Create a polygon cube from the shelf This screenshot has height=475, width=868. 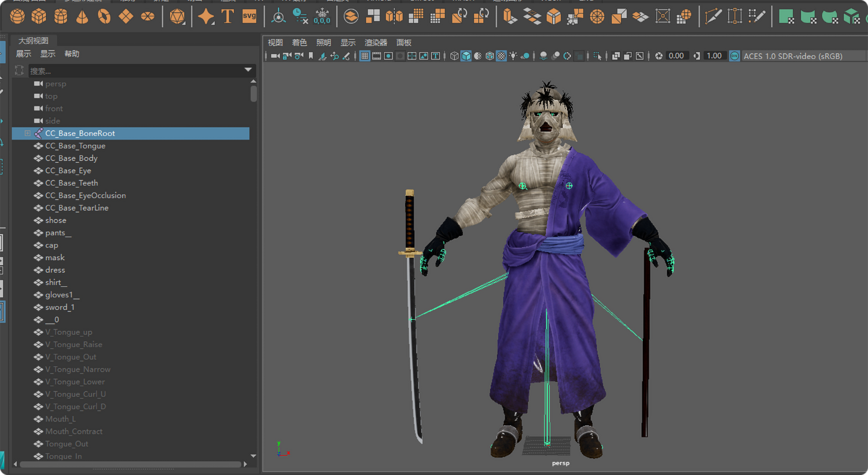tap(39, 16)
